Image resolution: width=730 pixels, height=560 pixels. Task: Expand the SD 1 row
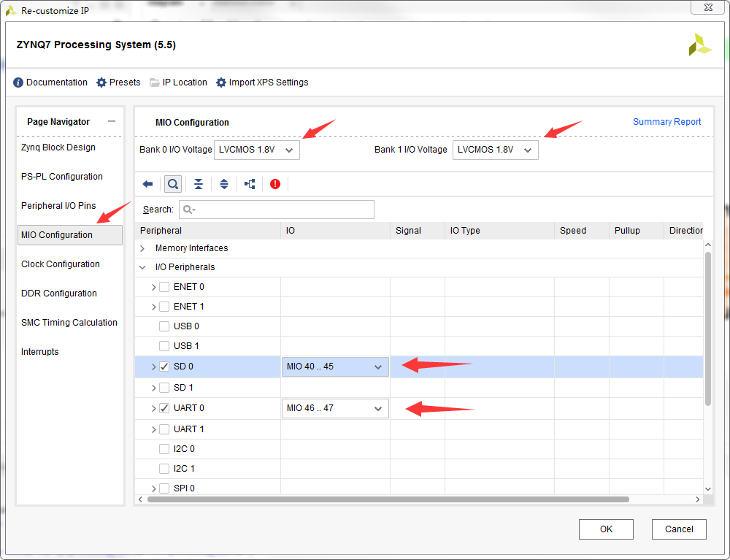click(153, 388)
